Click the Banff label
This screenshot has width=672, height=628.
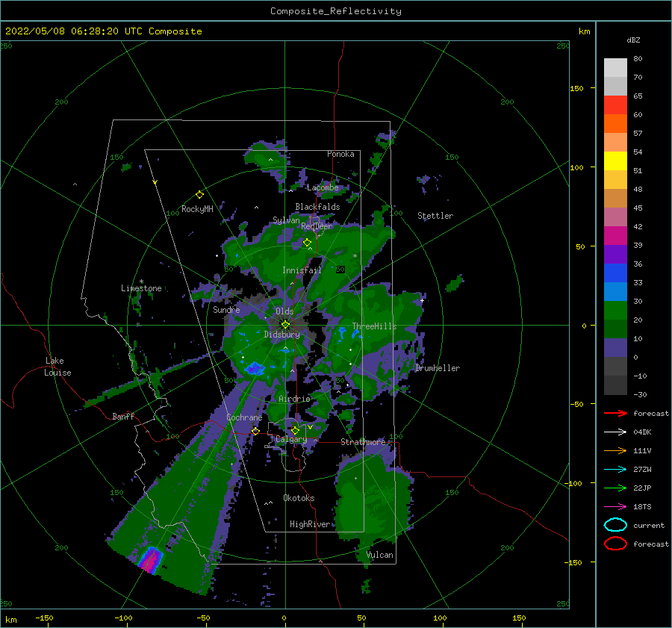click(123, 416)
